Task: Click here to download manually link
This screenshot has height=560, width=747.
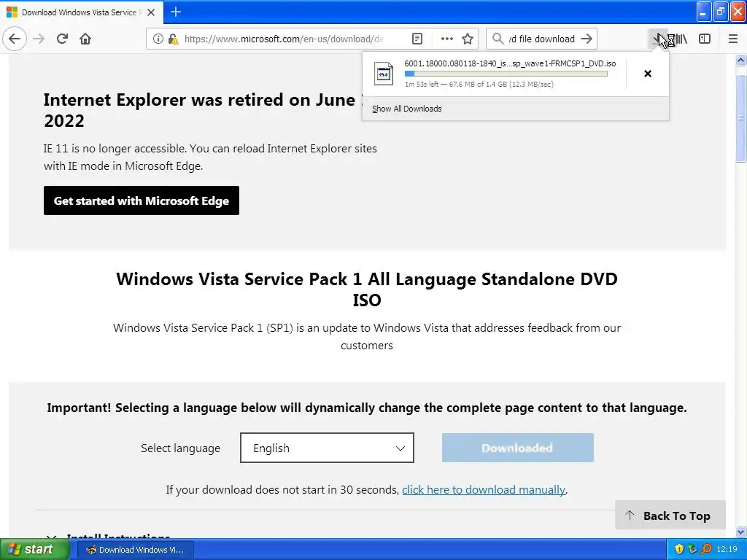Action: point(484,489)
